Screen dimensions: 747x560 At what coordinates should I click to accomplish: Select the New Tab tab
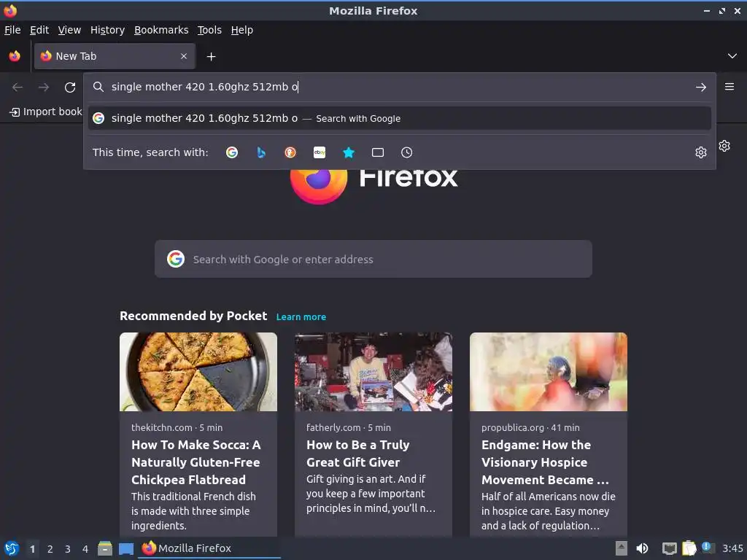(115, 56)
